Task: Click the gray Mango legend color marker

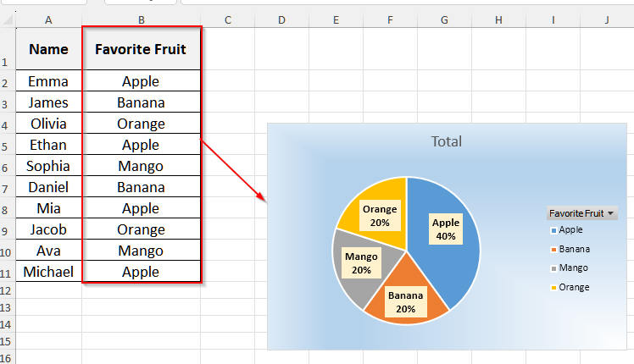Action: [x=553, y=268]
